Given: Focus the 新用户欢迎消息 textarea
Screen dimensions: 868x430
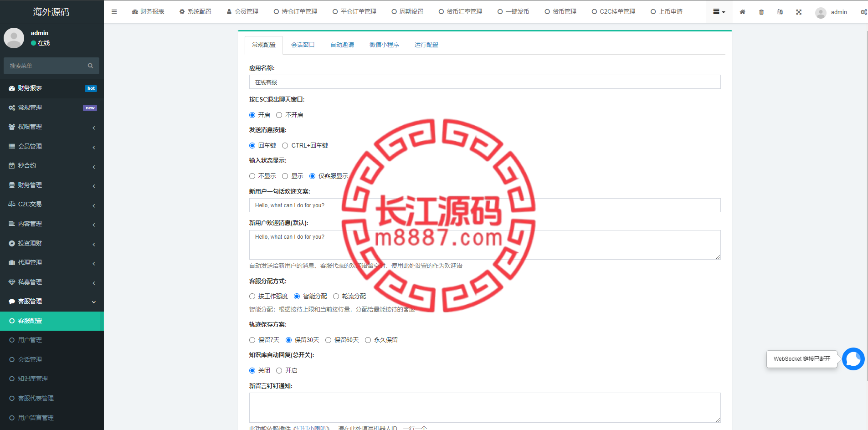Looking at the screenshot, I should point(485,245).
